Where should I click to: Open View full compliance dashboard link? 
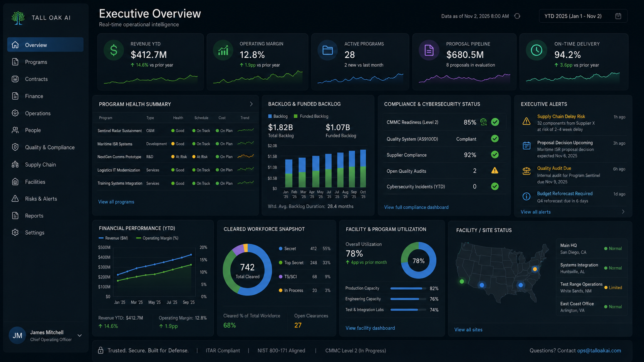coord(416,207)
